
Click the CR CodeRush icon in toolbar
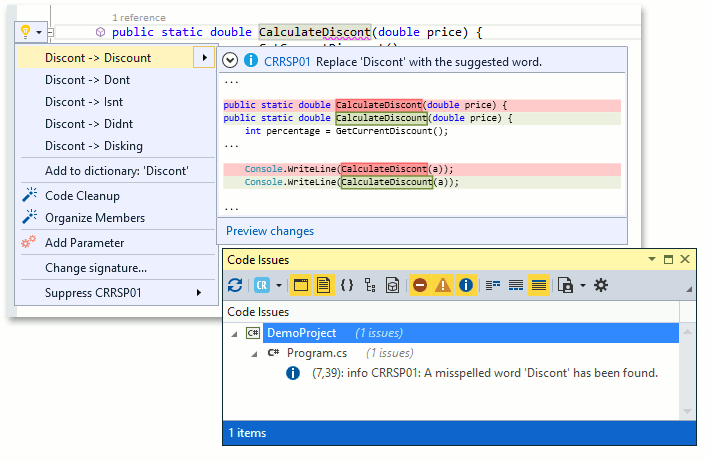(262, 285)
